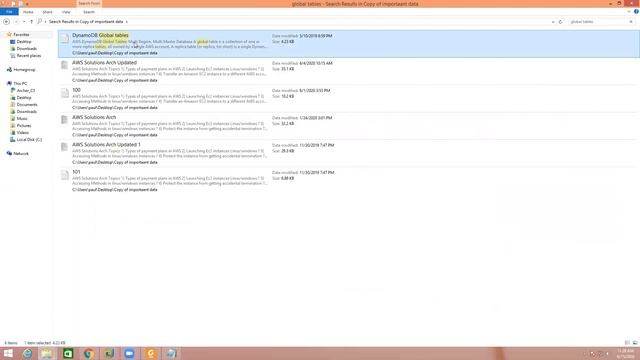Select the AWS Solutions Arch Updated 1 result

click(349, 153)
